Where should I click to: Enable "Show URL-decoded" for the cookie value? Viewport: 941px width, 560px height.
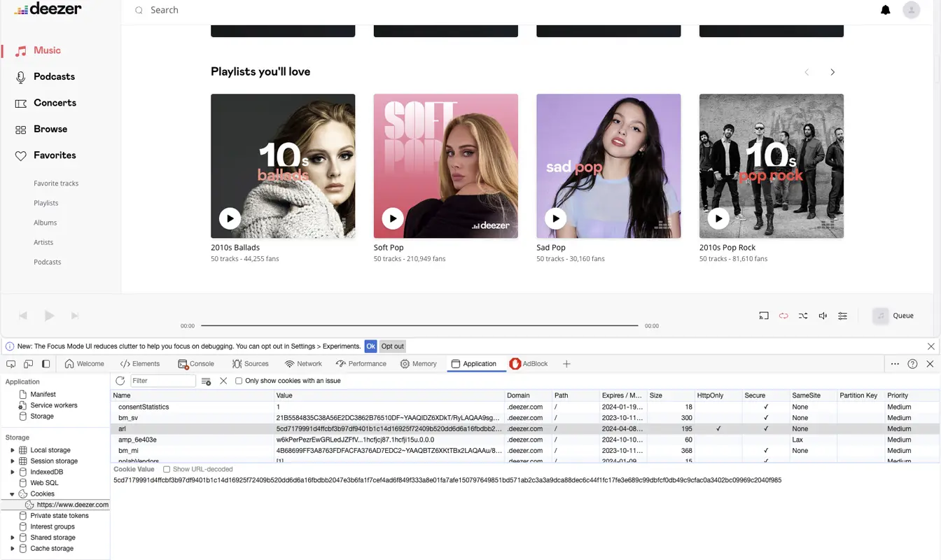pos(166,469)
